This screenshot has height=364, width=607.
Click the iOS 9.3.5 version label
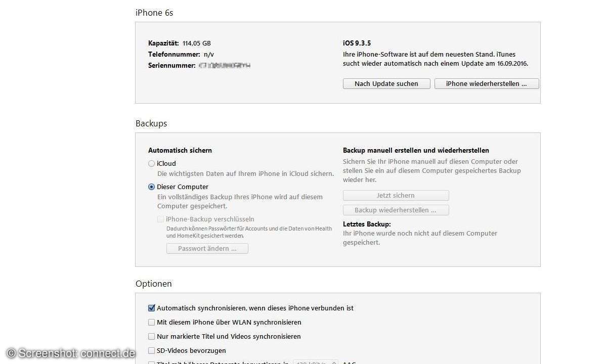tap(357, 43)
